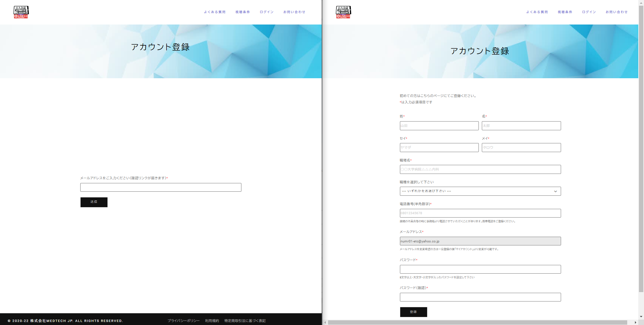Click the 職場名 workplace input field
The width and height of the screenshot is (644, 325).
(x=480, y=170)
